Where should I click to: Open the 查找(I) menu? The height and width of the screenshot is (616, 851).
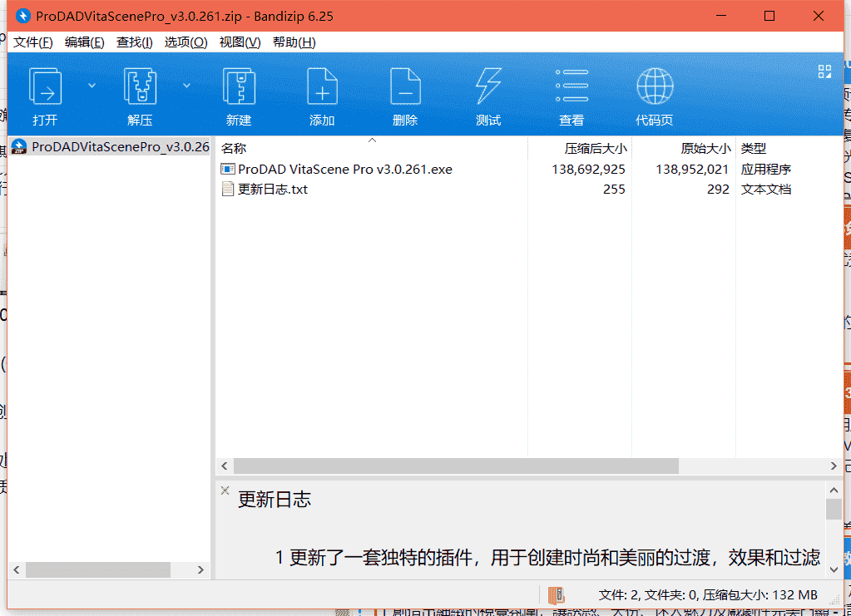tap(134, 42)
